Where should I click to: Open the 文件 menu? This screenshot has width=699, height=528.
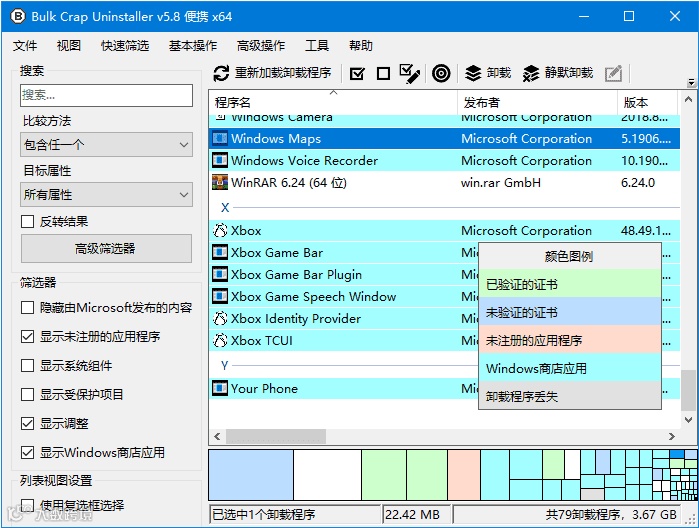pos(25,45)
